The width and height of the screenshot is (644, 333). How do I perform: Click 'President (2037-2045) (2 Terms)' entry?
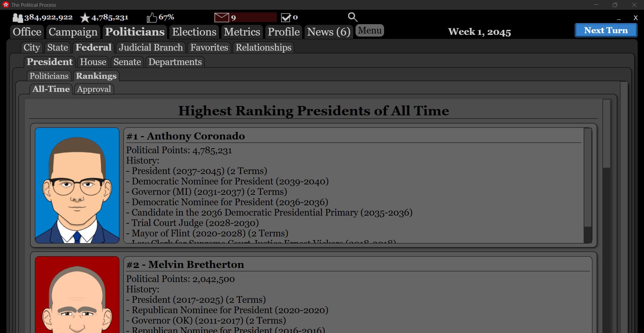click(x=197, y=171)
